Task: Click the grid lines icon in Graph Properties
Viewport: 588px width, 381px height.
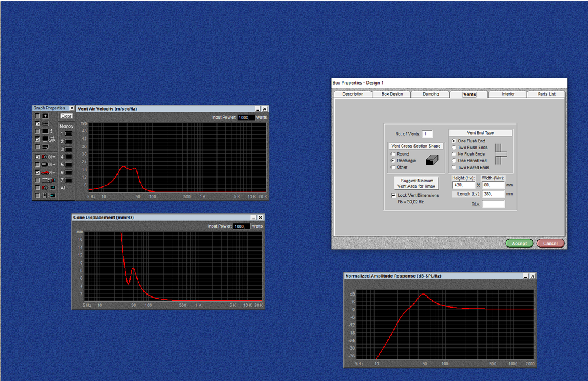Action: 45,123
